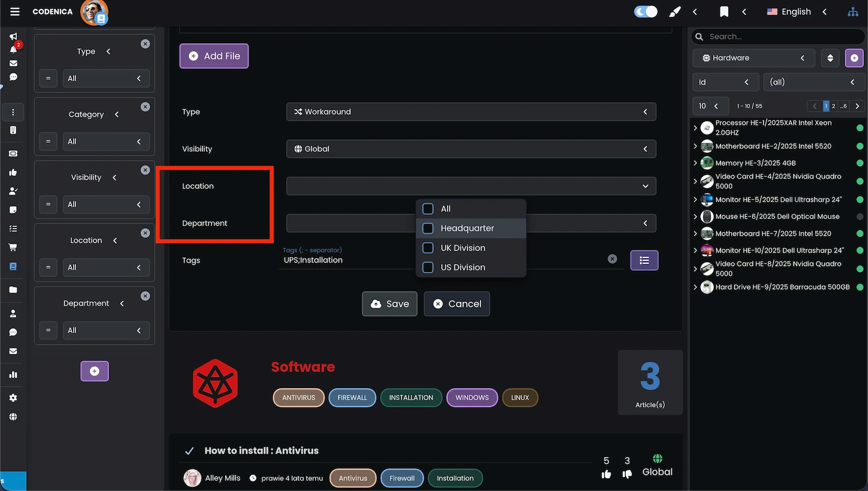Check the Headquarter checkbox
Viewport: 868px width, 491px height.
(x=428, y=228)
